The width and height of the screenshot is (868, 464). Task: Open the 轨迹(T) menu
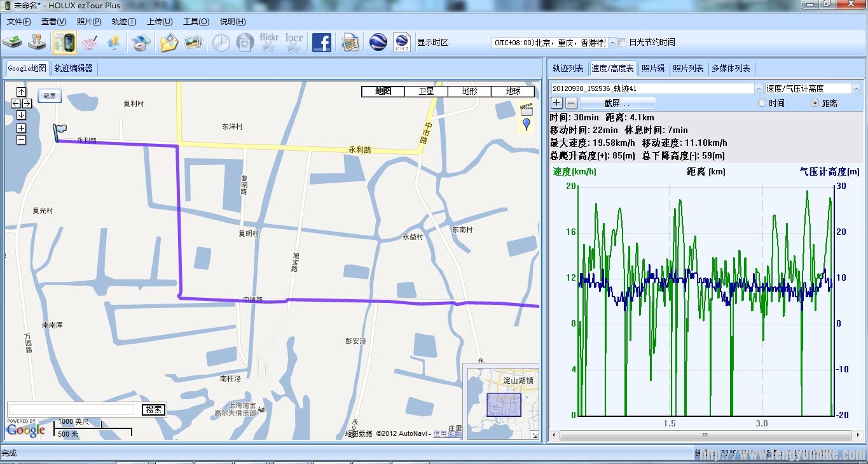click(x=123, y=22)
